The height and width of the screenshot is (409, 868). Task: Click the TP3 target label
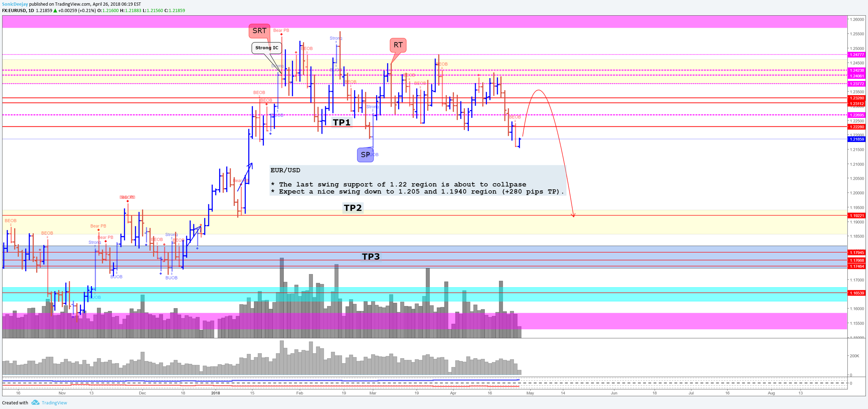click(370, 256)
